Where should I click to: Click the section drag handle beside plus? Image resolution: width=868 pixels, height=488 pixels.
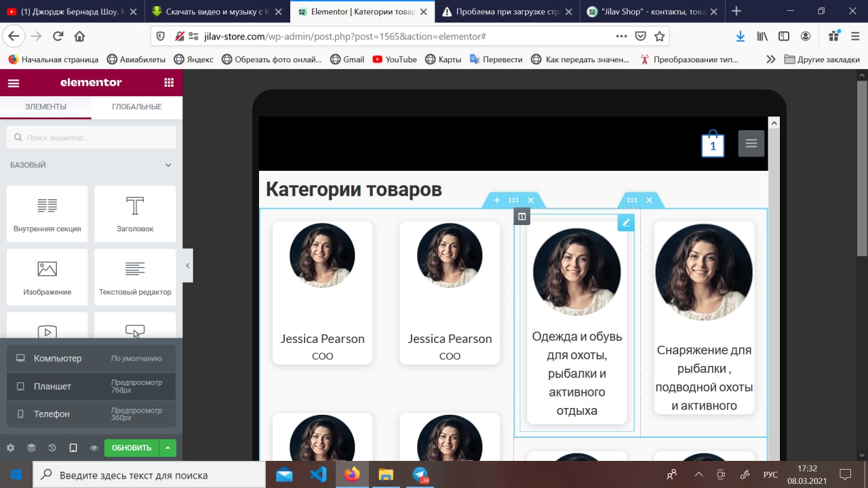pyautogui.click(x=513, y=200)
